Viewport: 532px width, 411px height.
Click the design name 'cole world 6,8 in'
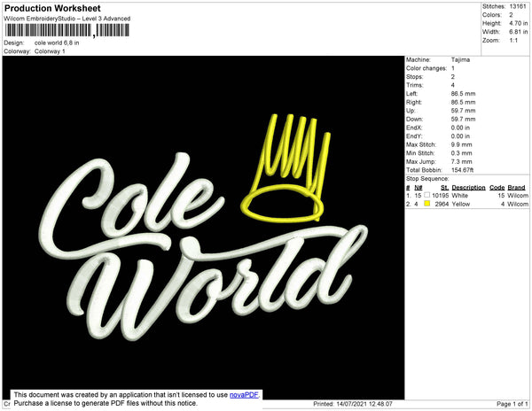point(57,43)
